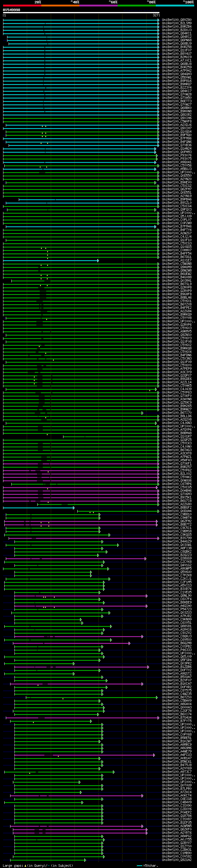Click the label UniRef100_A9T3C7
The image size is (197, 868).
click(177, 772)
